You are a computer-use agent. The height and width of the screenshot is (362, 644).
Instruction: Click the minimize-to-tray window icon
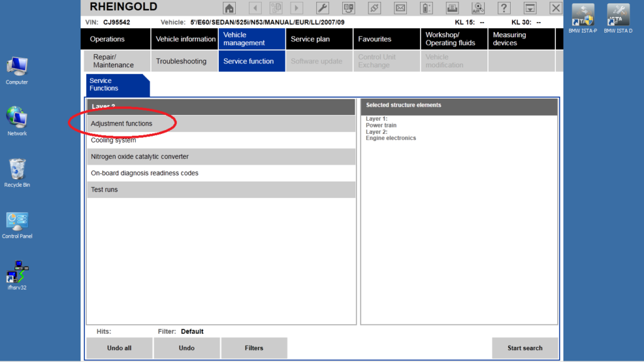[530, 8]
